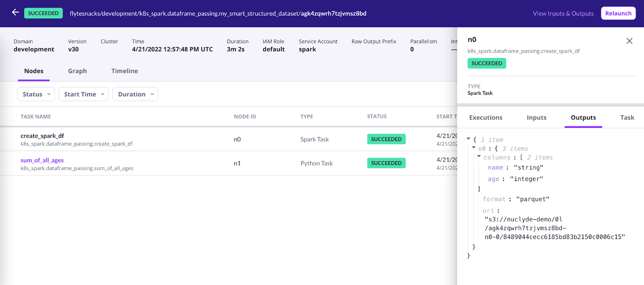Click the 3m 2s duration value
This screenshot has height=285, width=644.
click(235, 49)
